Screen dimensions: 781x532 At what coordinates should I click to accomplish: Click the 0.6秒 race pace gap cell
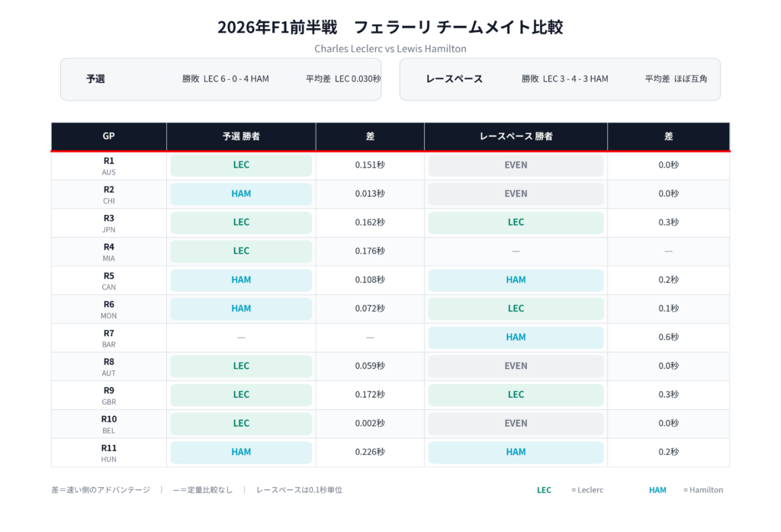coord(668,338)
